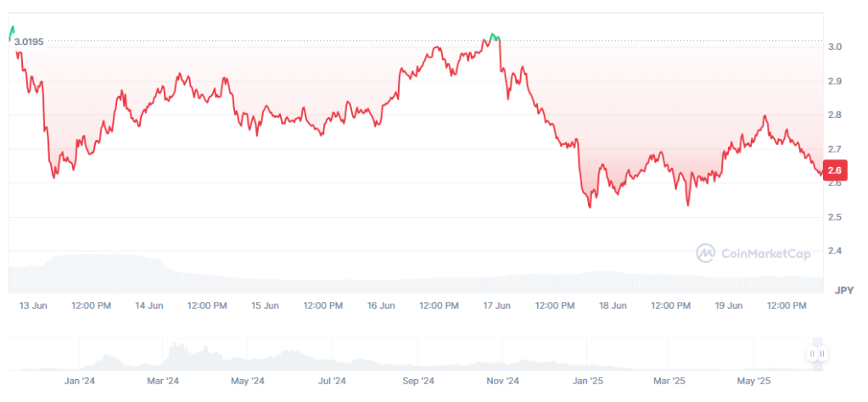
Task: Select the 15 Jun date on axis
Action: (x=266, y=305)
